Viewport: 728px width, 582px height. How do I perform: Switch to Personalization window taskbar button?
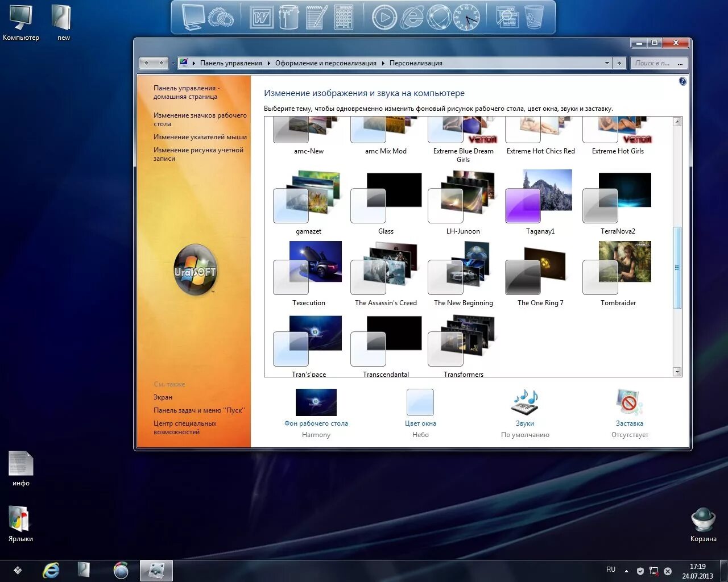[x=156, y=570]
